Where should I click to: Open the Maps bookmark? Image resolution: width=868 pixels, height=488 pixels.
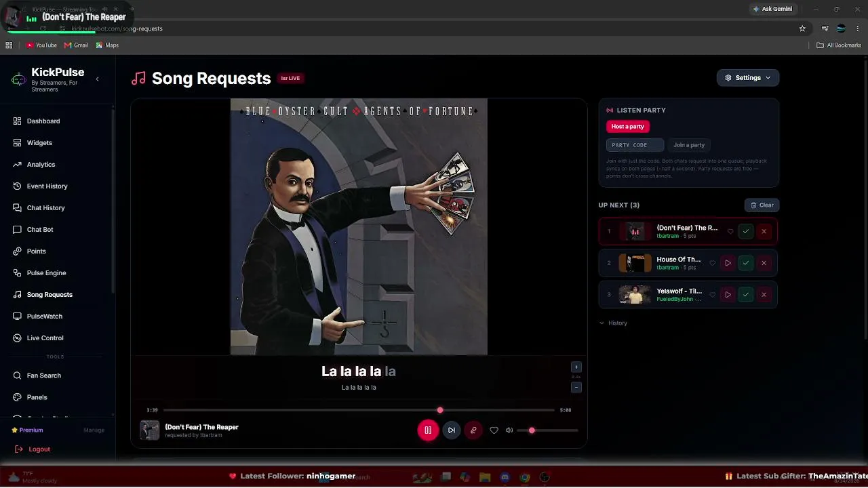(107, 45)
